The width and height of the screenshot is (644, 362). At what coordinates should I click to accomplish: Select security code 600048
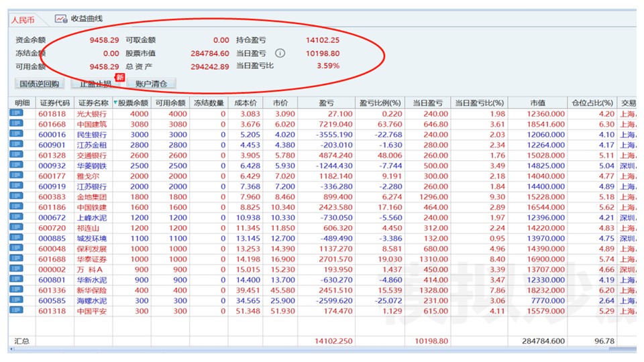pyautogui.click(x=52, y=249)
